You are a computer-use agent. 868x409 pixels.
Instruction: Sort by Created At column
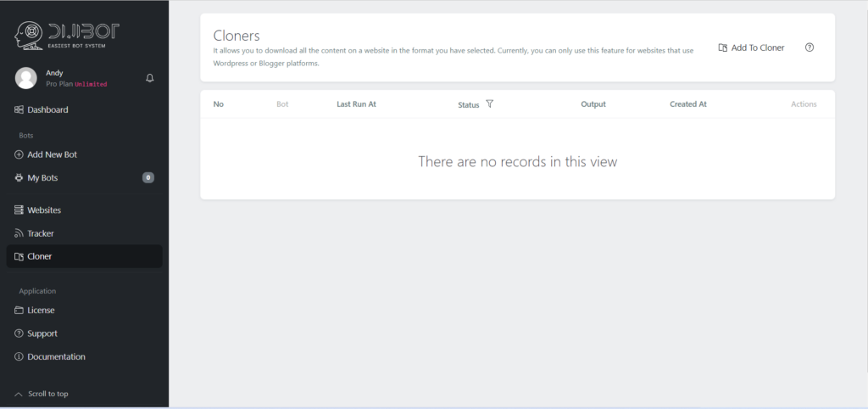click(x=688, y=104)
